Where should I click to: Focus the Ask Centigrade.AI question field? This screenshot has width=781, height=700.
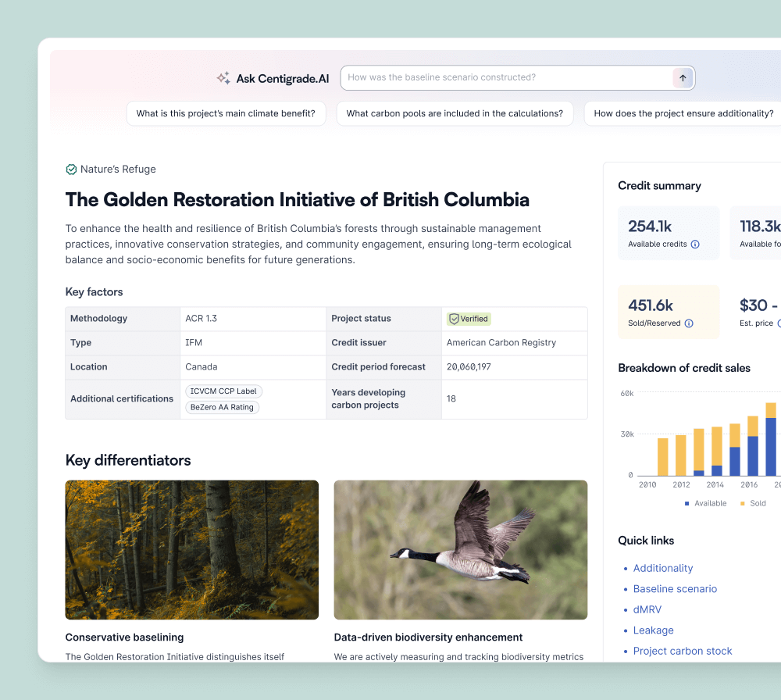(x=508, y=78)
